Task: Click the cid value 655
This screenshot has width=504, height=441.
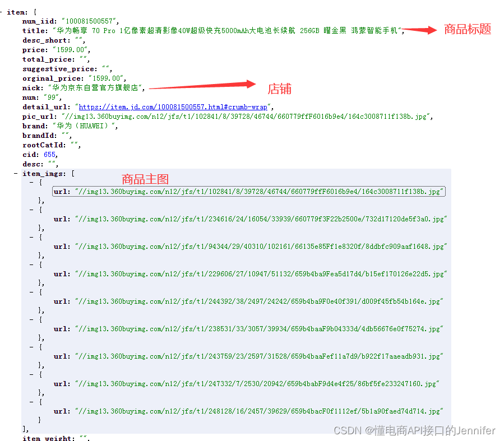Action: (x=49, y=155)
